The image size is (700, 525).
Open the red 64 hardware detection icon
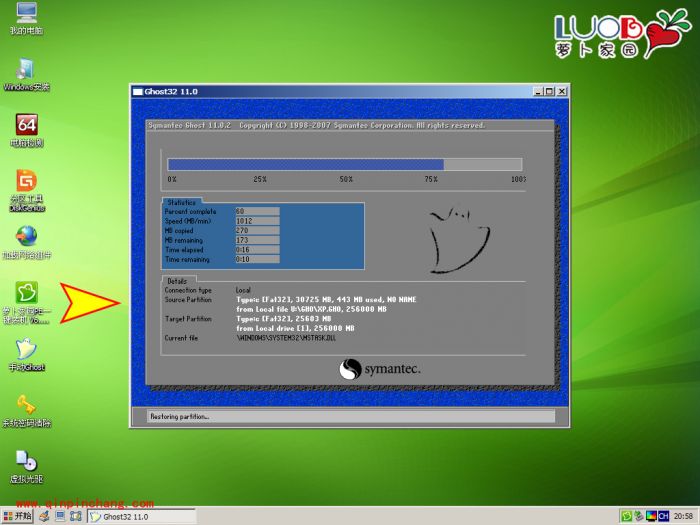pyautogui.click(x=26, y=125)
